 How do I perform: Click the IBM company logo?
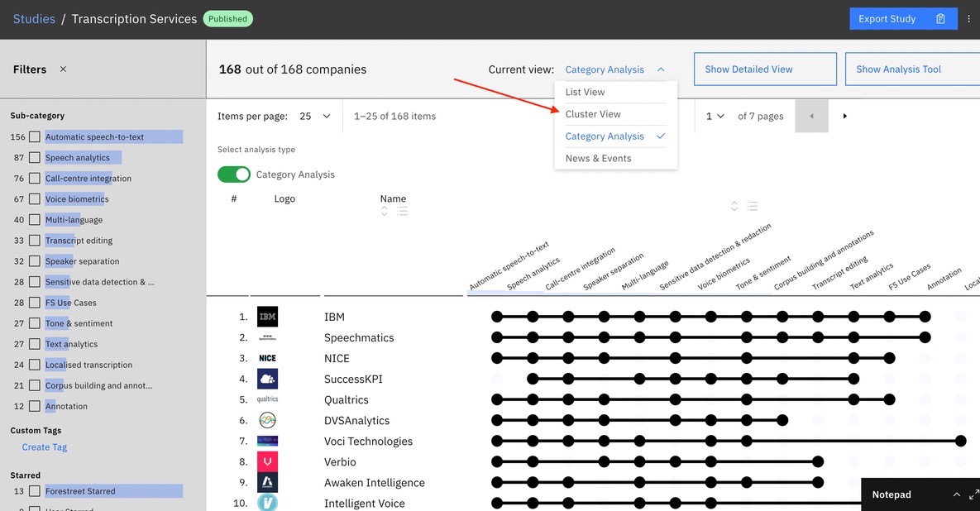click(267, 317)
